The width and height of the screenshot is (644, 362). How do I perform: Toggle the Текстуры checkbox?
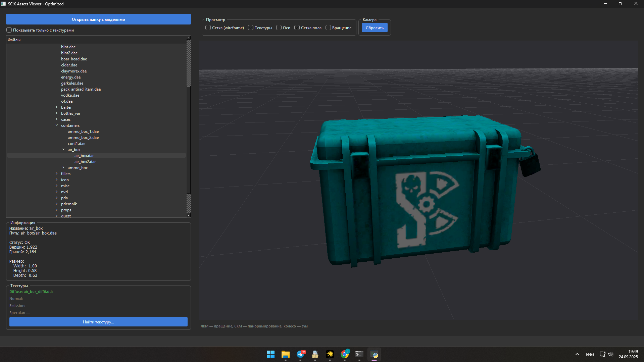[x=251, y=28]
